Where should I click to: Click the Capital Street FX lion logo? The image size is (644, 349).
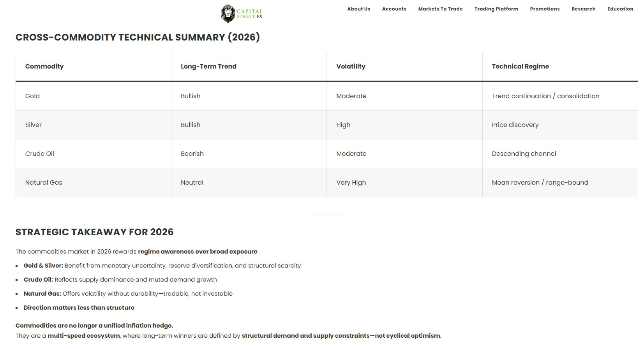pos(242,14)
